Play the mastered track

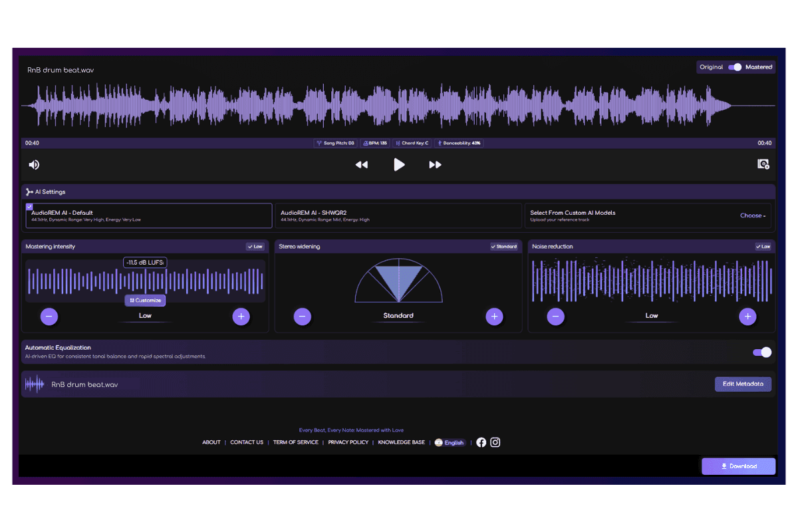click(x=399, y=164)
